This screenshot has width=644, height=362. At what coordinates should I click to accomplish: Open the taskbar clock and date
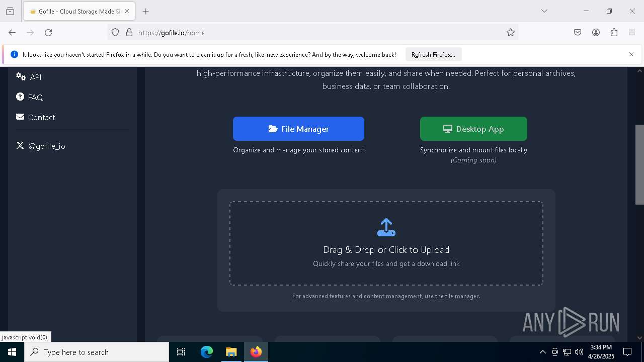click(601, 352)
